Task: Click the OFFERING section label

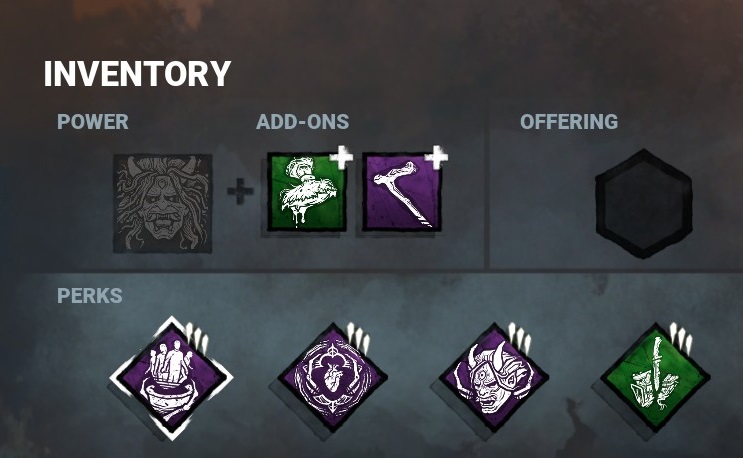Action: pos(569,122)
